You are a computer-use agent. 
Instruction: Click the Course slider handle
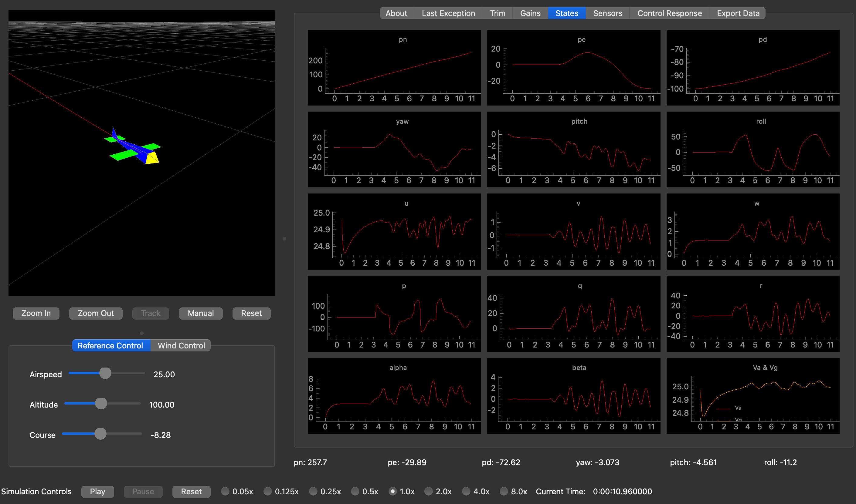click(100, 434)
